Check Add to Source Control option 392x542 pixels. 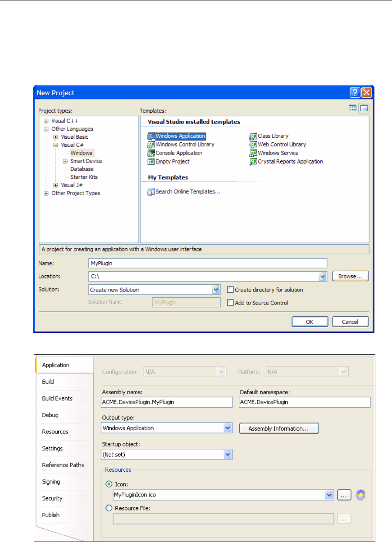(230, 303)
